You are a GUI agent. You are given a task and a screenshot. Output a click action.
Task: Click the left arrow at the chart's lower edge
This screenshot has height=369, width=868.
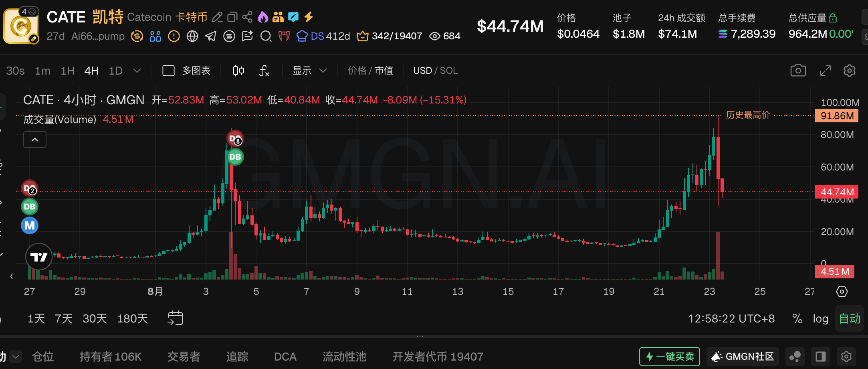(x=12, y=276)
